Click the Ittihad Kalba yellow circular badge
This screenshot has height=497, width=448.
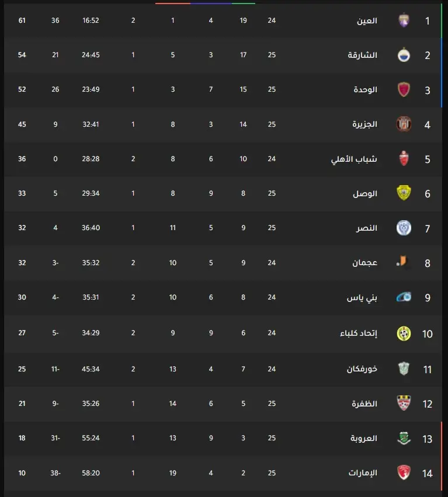(404, 333)
